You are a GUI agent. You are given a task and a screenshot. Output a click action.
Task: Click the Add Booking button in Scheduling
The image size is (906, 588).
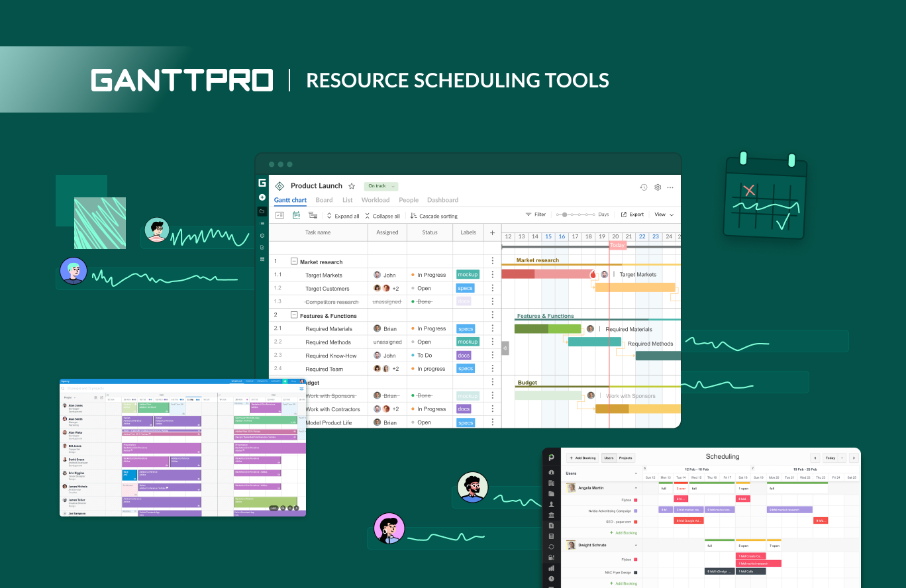[582, 458]
